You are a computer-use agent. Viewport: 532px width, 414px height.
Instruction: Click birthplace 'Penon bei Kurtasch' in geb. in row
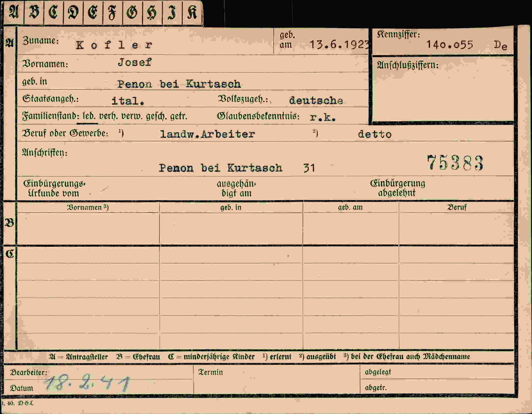[179, 84]
